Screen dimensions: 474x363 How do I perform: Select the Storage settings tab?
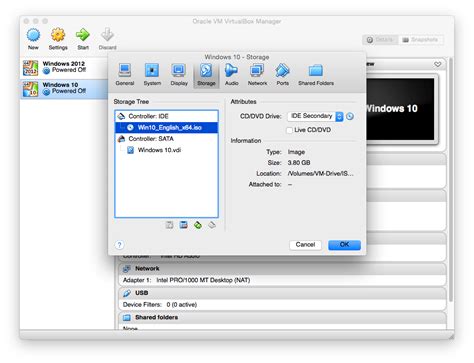[x=206, y=75]
